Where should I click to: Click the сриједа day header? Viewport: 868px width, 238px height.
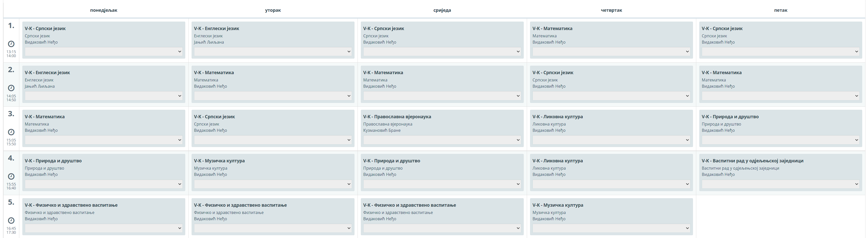tap(442, 10)
